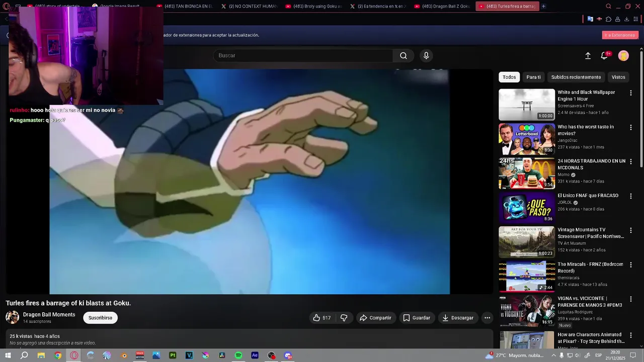
Task: Open Vintage Mountains TV Screensaver video title
Action: (x=591, y=233)
